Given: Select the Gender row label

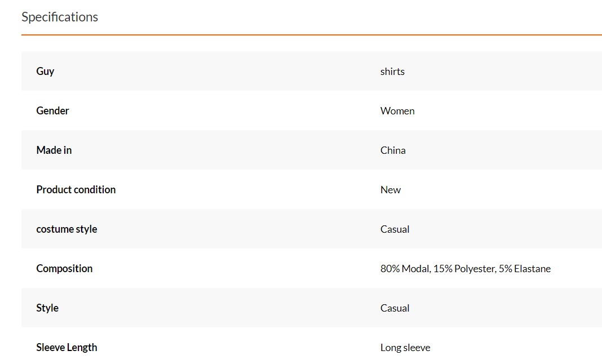Looking at the screenshot, I should [x=52, y=110].
